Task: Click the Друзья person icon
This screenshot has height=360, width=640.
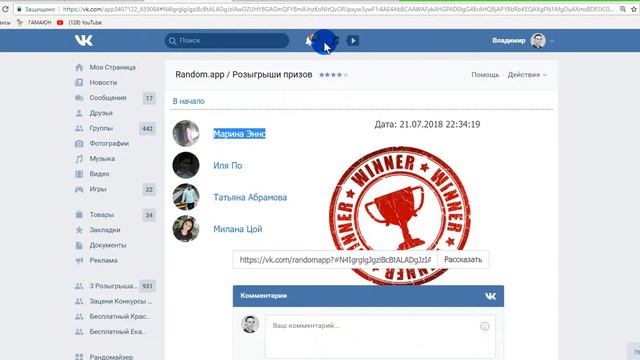Action: point(79,113)
